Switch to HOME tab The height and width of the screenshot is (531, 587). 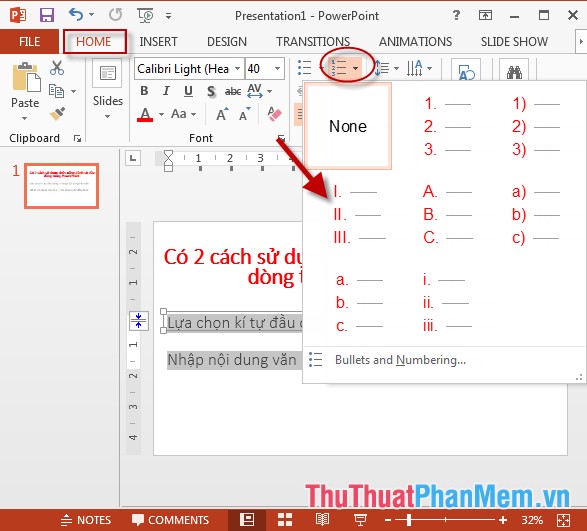click(94, 42)
